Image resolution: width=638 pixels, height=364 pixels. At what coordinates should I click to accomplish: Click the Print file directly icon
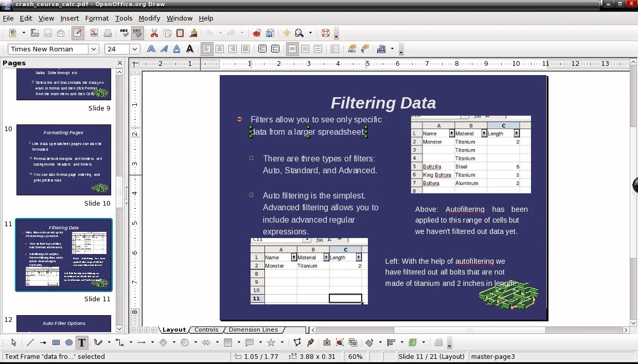pos(108,33)
